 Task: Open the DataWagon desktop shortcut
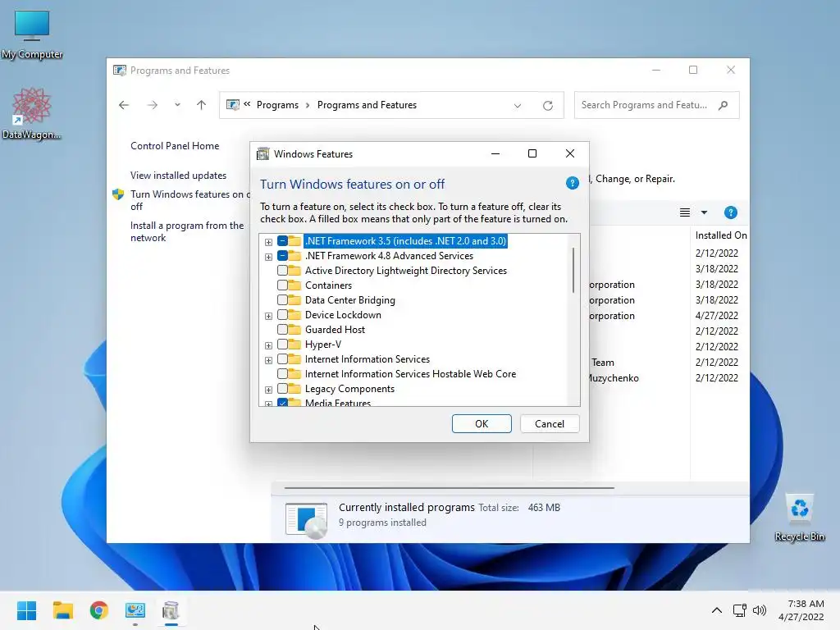tap(32, 113)
